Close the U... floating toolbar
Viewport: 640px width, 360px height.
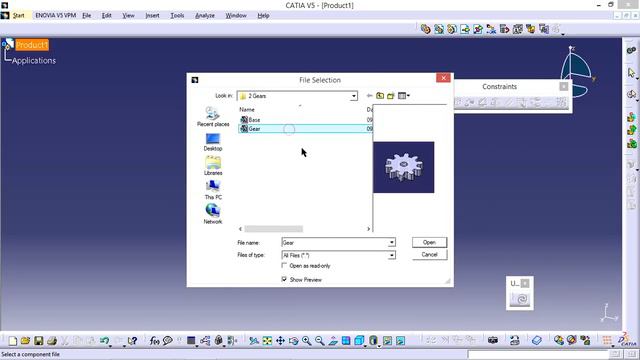click(x=525, y=283)
